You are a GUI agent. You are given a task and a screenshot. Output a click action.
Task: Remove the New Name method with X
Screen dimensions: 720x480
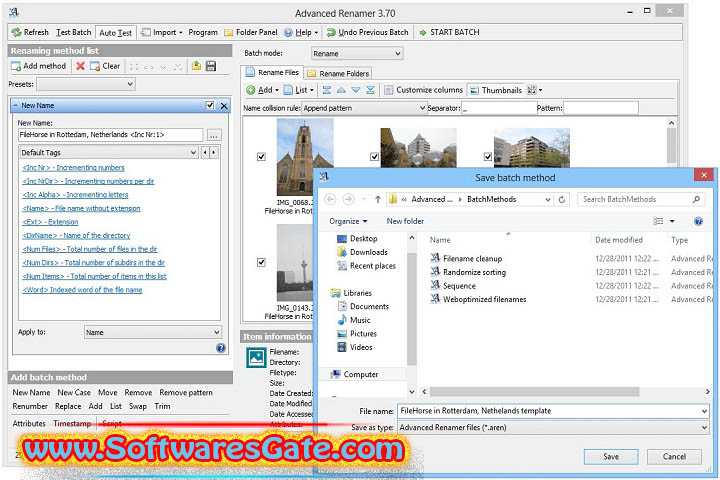[x=224, y=106]
